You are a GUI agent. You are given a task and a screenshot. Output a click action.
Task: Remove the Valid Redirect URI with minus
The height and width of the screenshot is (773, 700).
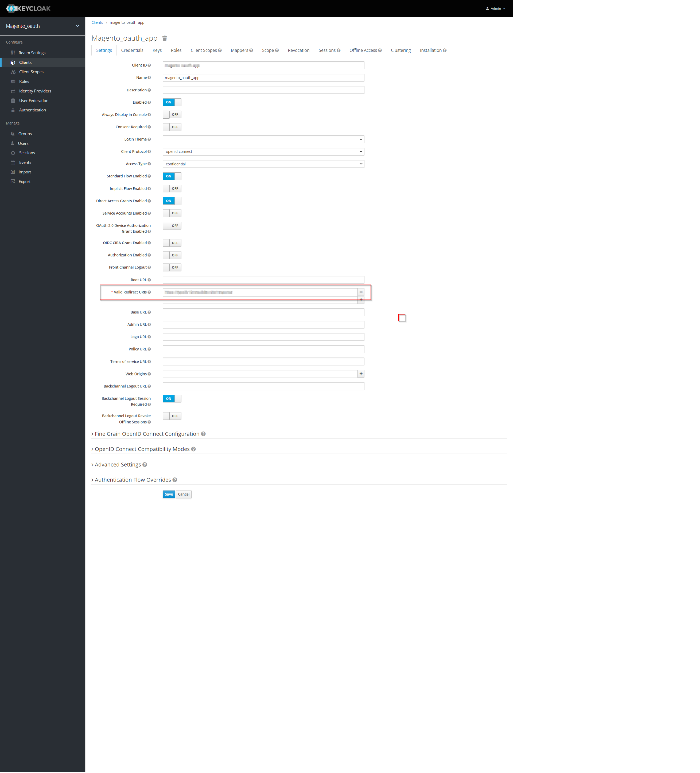click(x=361, y=292)
